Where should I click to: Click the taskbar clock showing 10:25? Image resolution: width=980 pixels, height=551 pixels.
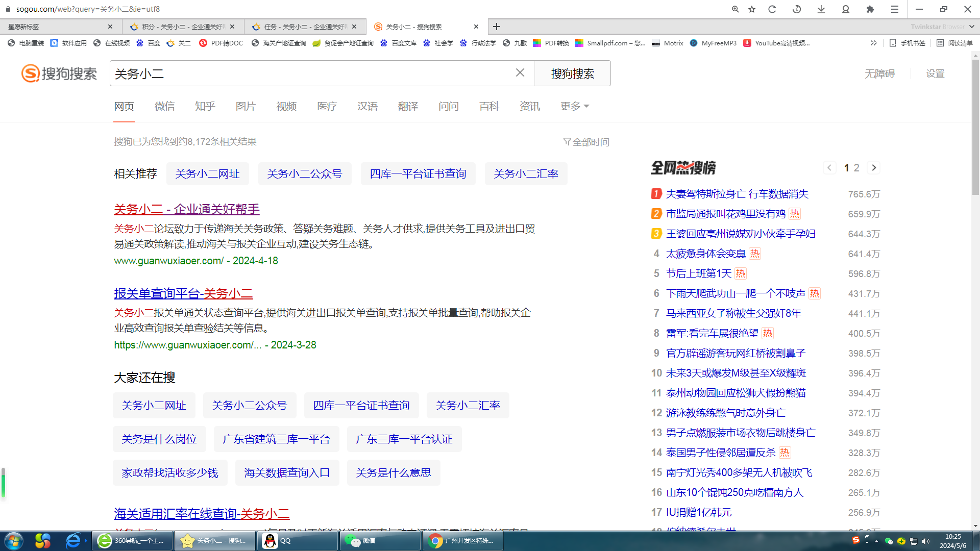[952, 541]
